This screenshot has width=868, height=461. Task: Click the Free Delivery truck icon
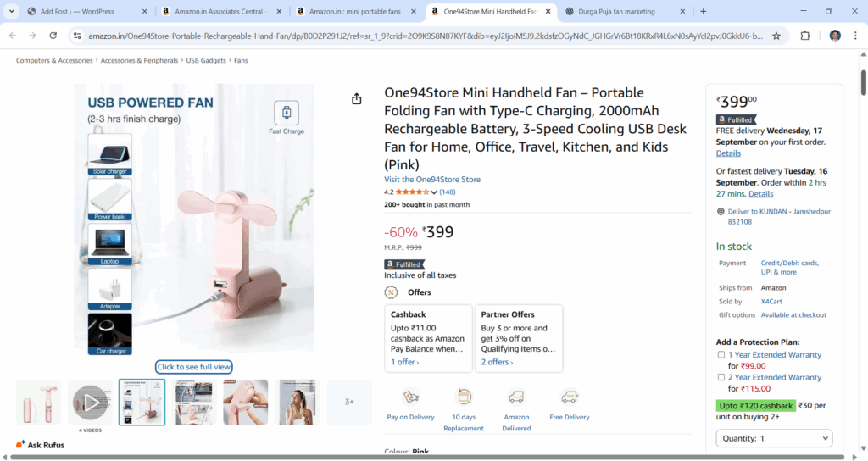(569, 397)
